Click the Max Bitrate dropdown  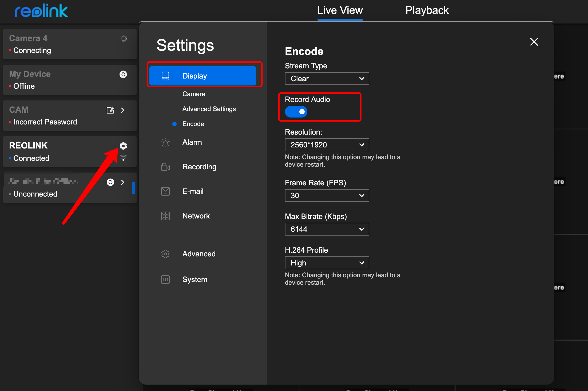click(327, 229)
